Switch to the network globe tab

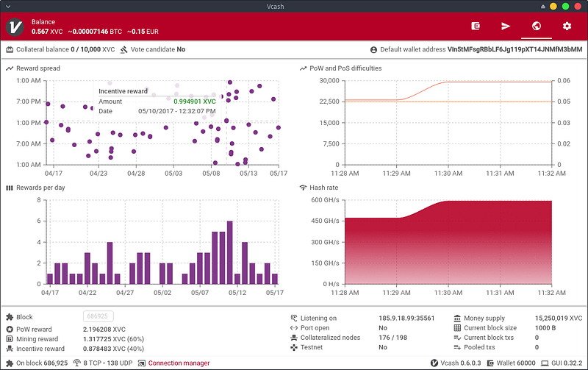click(537, 26)
